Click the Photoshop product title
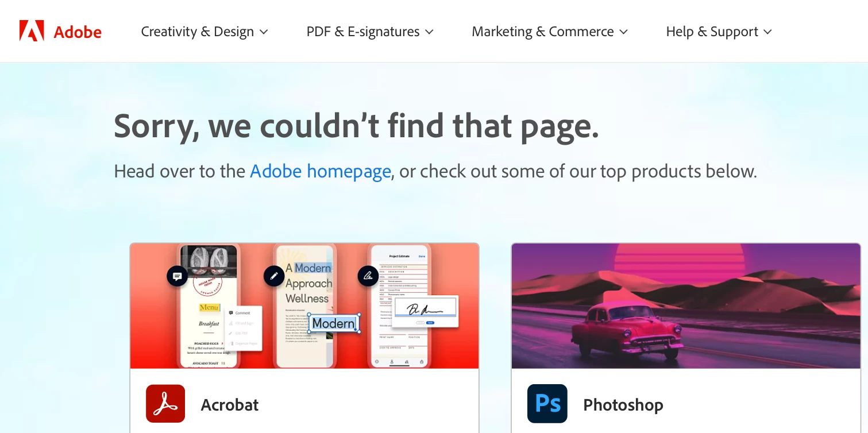This screenshot has width=868, height=433. (623, 405)
